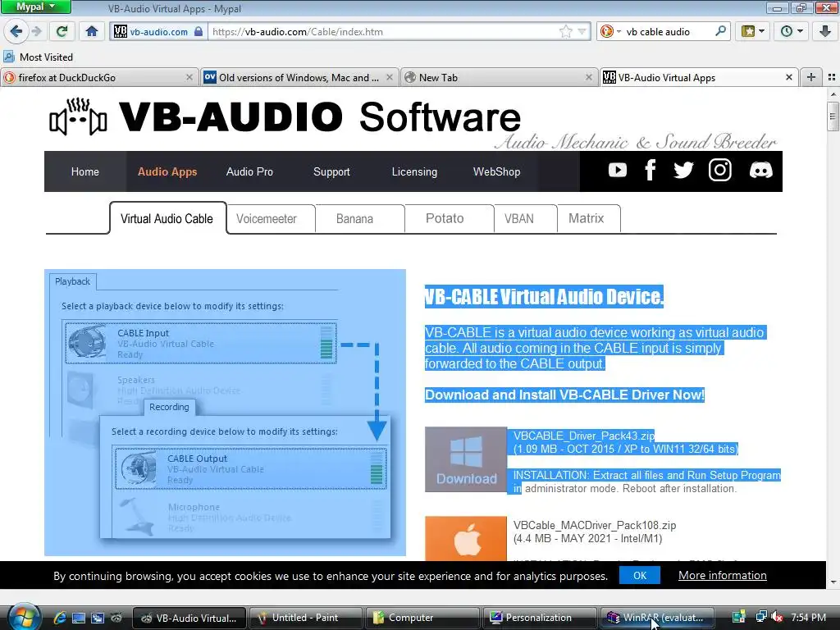The image size is (840, 630).
Task: Switch to Computer taskbar button
Action: point(422,618)
